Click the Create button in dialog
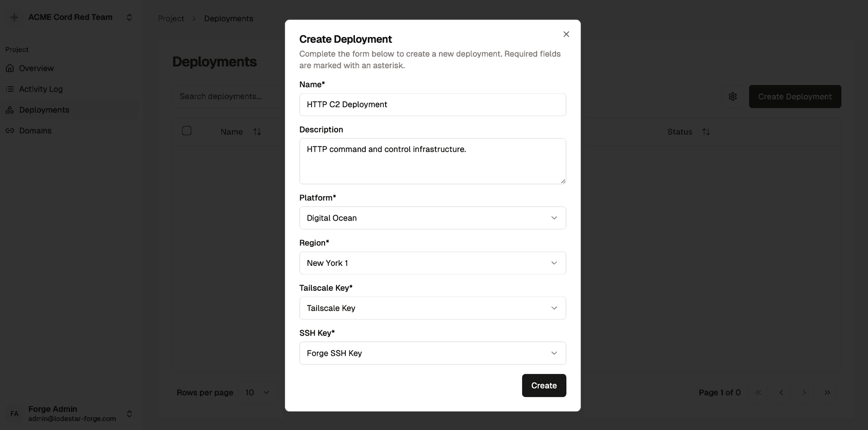 click(544, 386)
